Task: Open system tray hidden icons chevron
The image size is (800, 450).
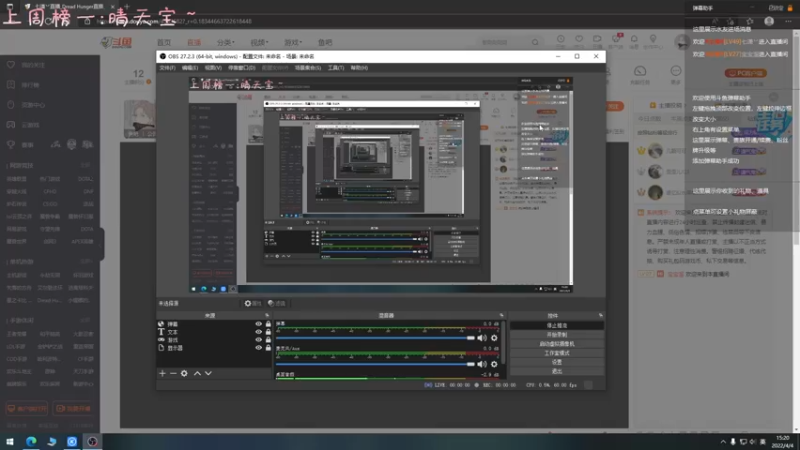Action: (723, 442)
